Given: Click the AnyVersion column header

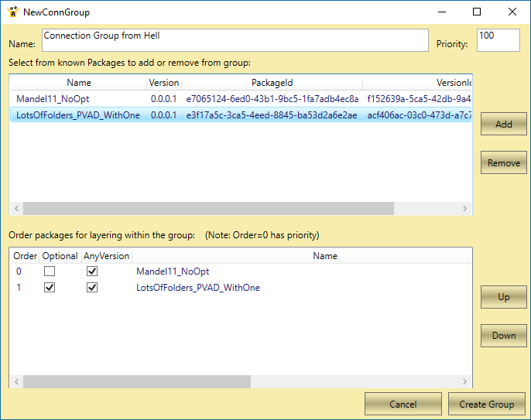Looking at the screenshot, I should coord(106,256).
